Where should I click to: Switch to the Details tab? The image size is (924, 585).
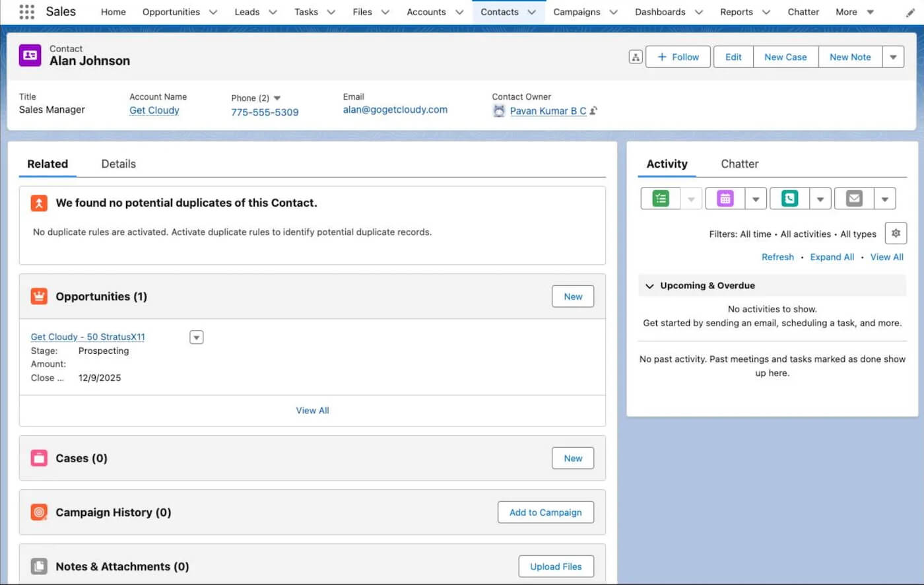click(x=118, y=164)
